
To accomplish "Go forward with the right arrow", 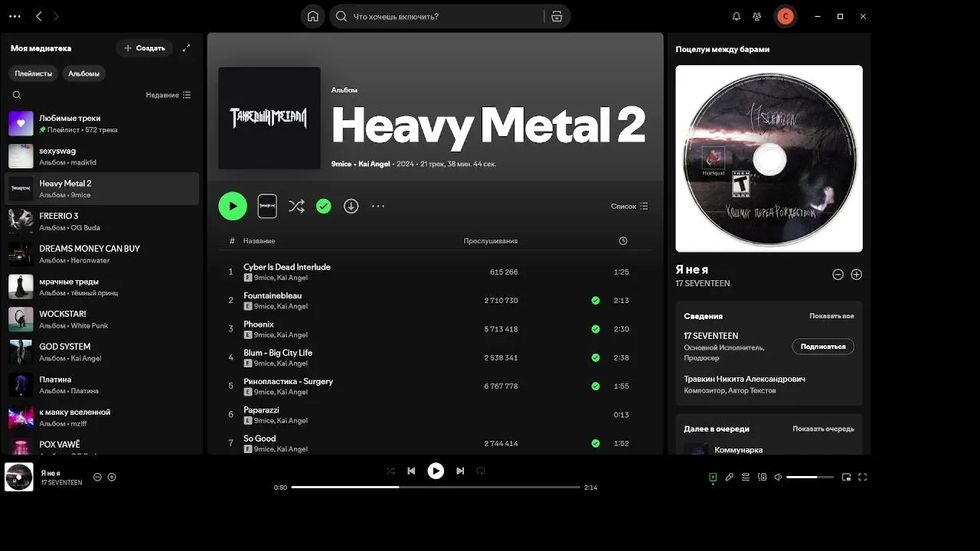I will pyautogui.click(x=56, y=16).
